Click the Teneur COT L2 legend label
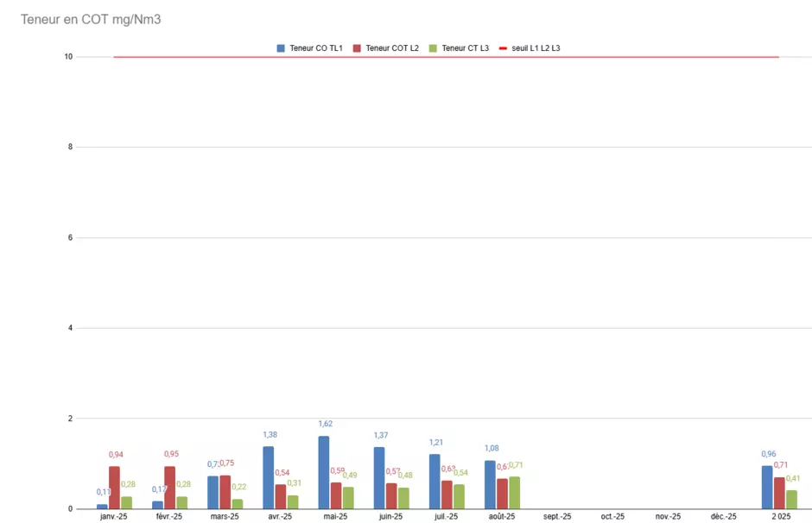The width and height of the screenshot is (812, 523). click(x=392, y=48)
